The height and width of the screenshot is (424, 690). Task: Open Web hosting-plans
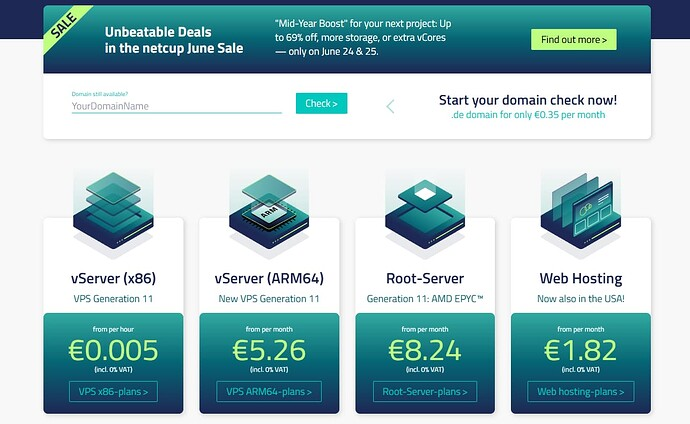[x=580, y=391]
